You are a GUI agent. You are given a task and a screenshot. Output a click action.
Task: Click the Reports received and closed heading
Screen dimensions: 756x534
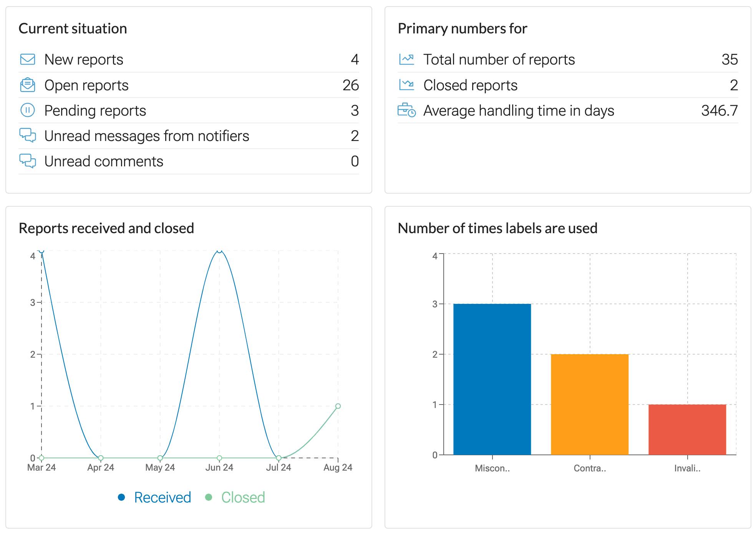[x=106, y=228]
